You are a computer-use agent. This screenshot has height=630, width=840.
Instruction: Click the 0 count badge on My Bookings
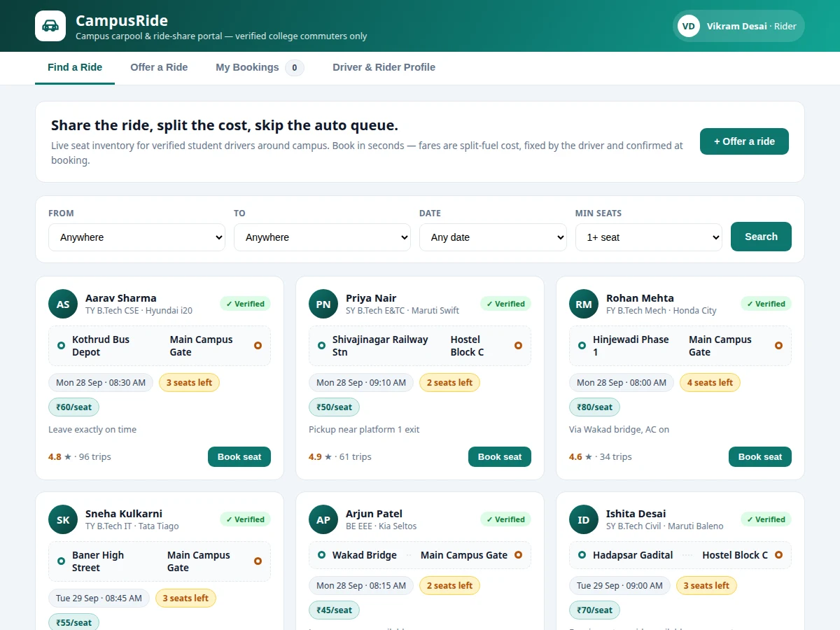pos(295,68)
